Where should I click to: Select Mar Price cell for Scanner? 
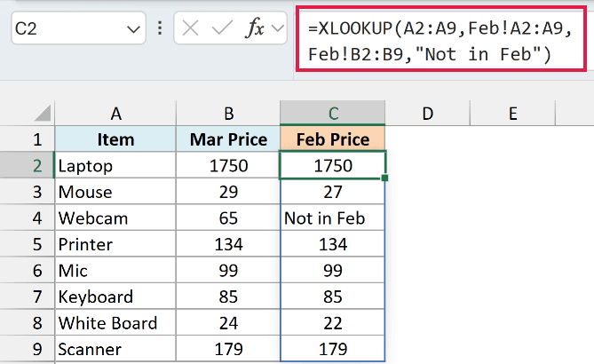(x=228, y=349)
